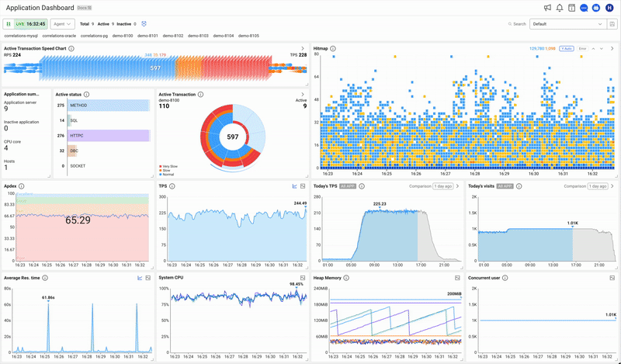Show info for Heap Memory widget
The height and width of the screenshot is (364, 621).
tap(346, 278)
